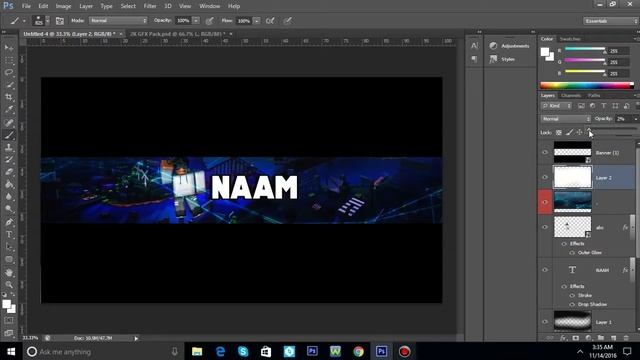Select the Hand tool
Image resolution: width=640 pixels, height=360 pixels.
(x=9, y=272)
